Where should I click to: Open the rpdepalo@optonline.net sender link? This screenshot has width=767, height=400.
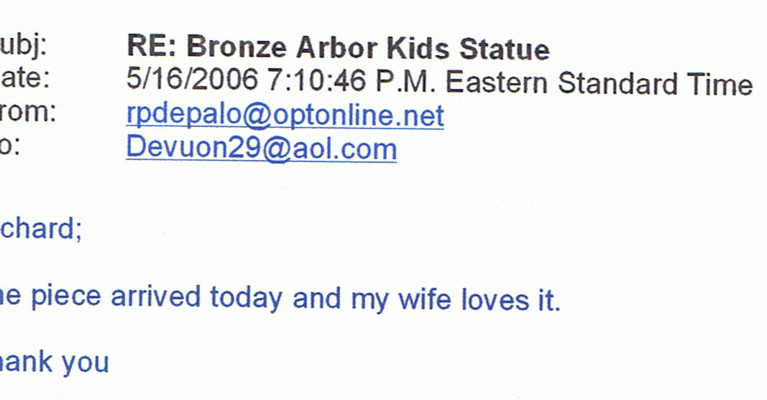[285, 116]
